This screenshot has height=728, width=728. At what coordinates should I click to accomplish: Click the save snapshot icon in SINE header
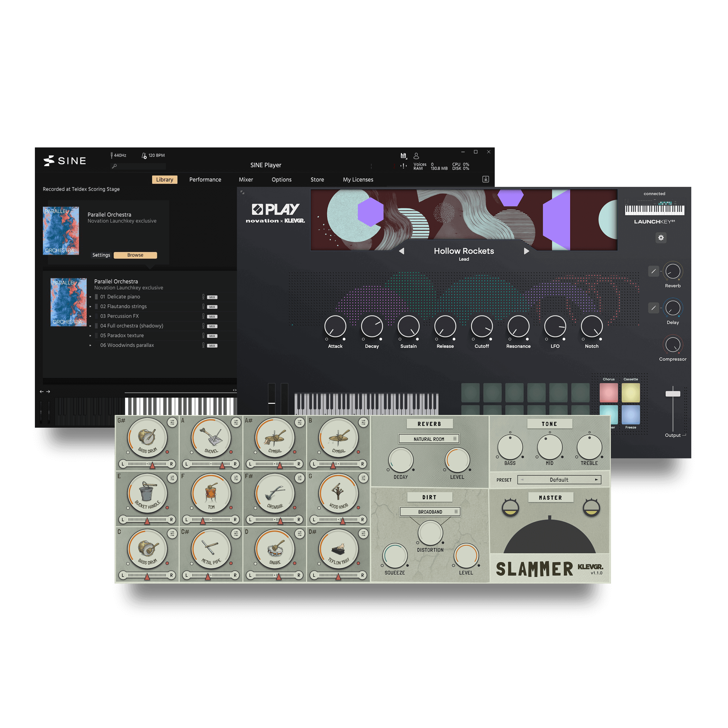pos(403,156)
